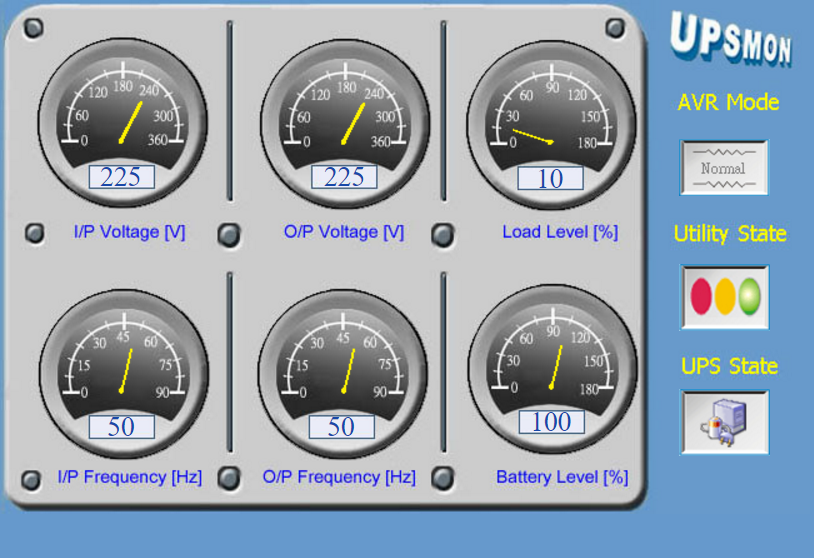Select the O/P Frequency 50 readout
Screen dimensions: 814x558
[342, 427]
